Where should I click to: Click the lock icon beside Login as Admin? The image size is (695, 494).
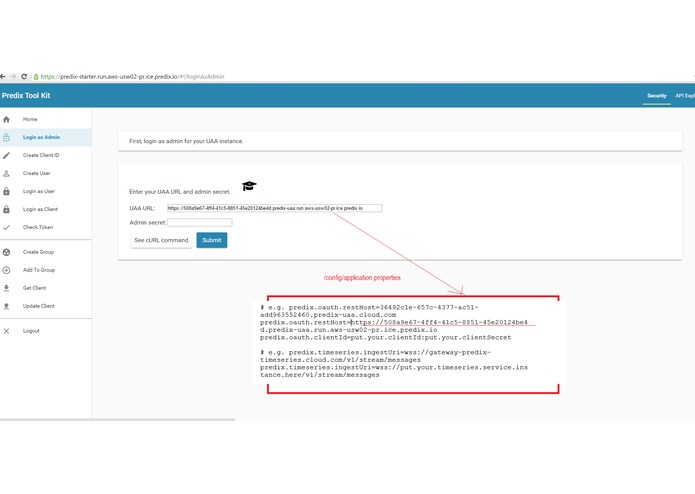click(6, 137)
